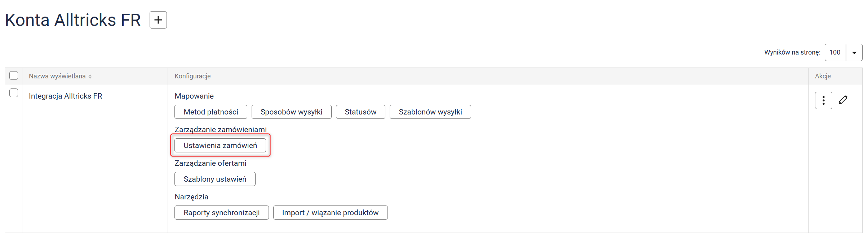The image size is (868, 238).
Task: Click the Konta Alltricks FR page title
Action: pyautogui.click(x=73, y=20)
